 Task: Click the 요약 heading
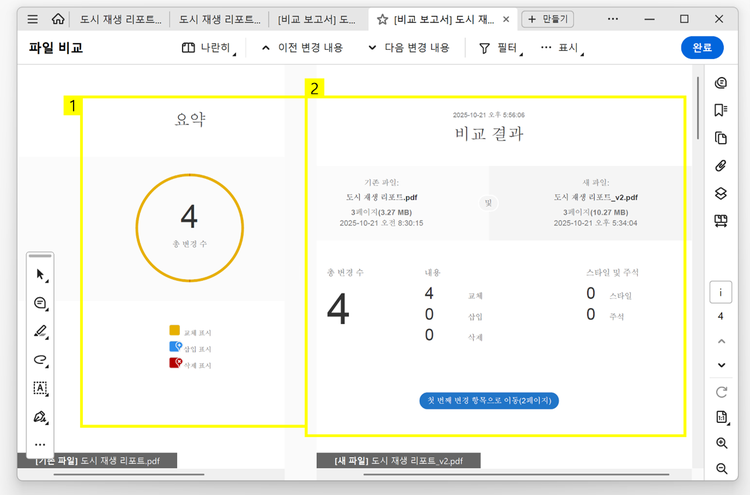click(x=190, y=119)
